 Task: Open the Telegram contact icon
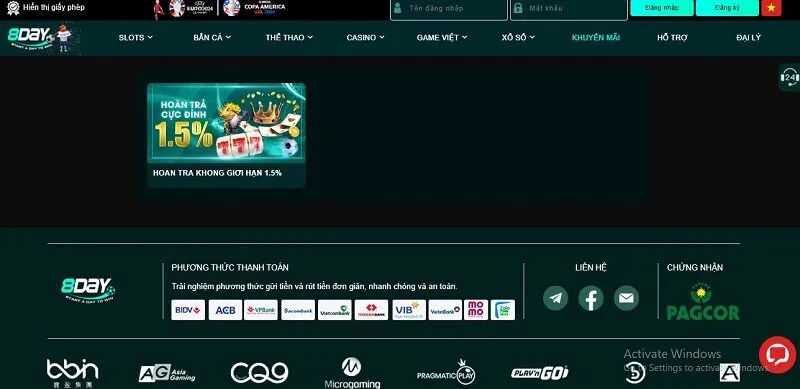click(x=555, y=298)
